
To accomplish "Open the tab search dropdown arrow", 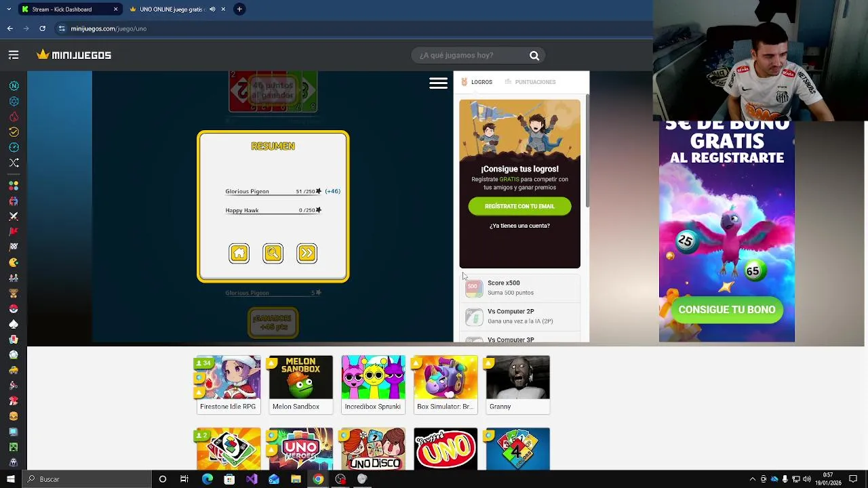I will (x=8, y=9).
